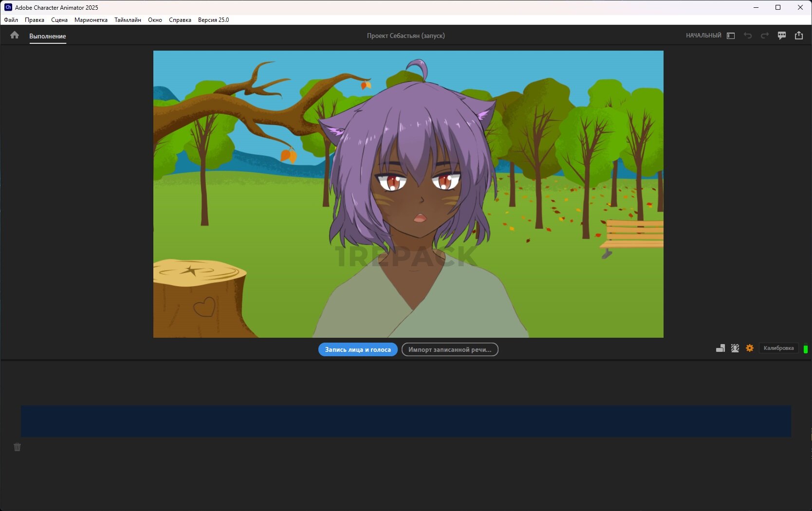812x511 pixels.
Task: Go to the Home screen icon
Action: click(15, 35)
